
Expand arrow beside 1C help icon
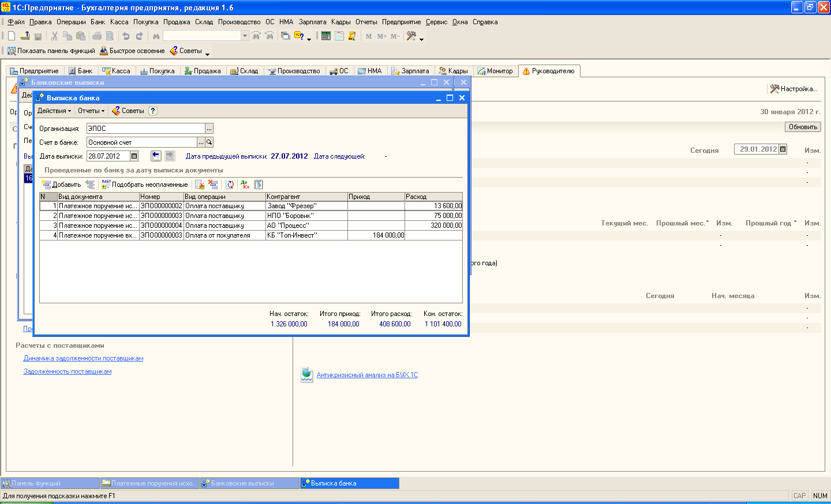tap(309, 38)
